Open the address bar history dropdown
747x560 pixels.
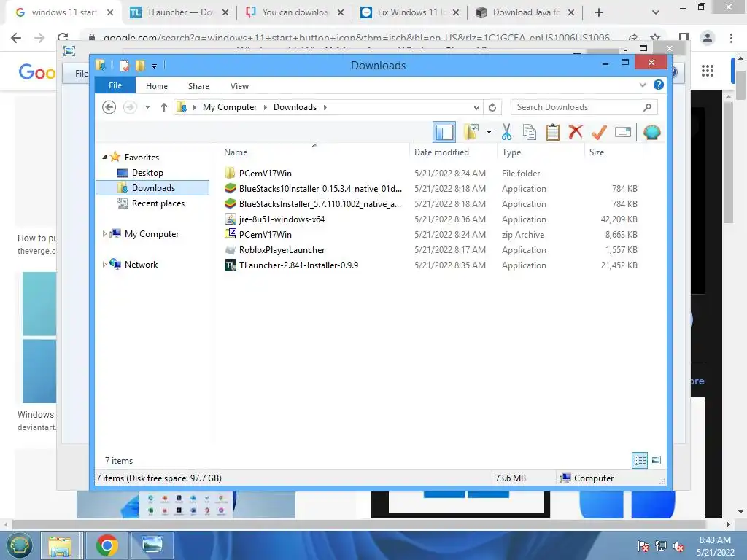tap(476, 107)
